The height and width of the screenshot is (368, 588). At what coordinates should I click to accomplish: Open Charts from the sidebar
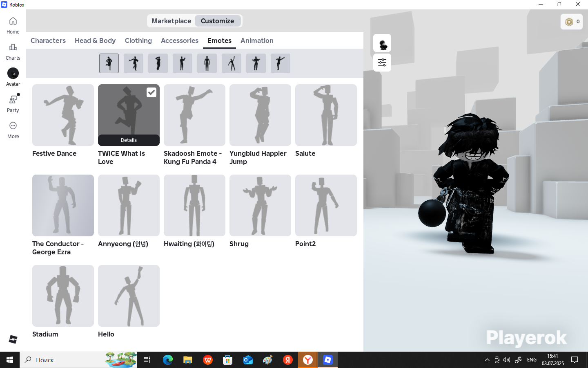coord(13,52)
